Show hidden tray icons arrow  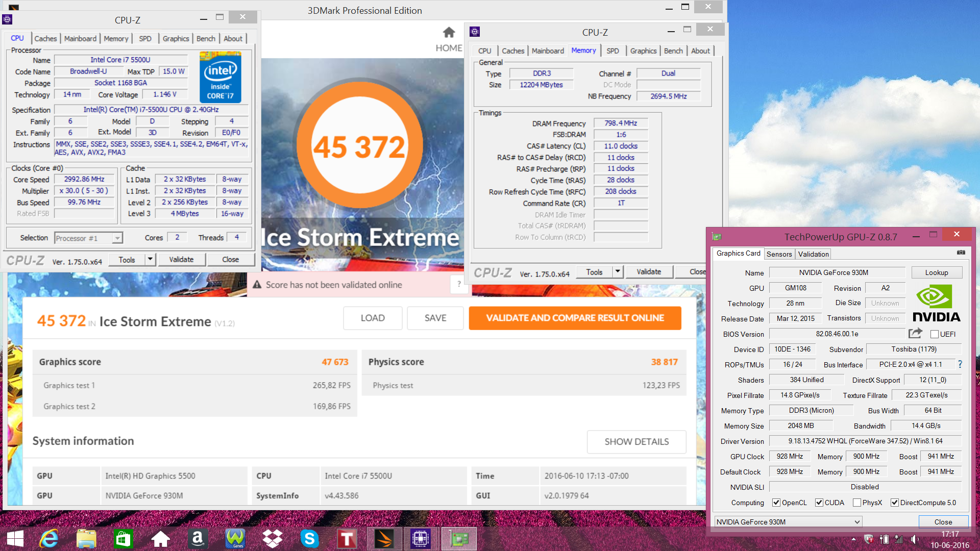853,539
